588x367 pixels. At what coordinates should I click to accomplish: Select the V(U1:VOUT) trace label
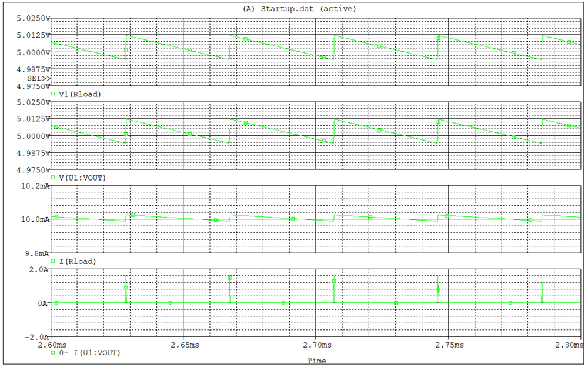click(x=82, y=178)
